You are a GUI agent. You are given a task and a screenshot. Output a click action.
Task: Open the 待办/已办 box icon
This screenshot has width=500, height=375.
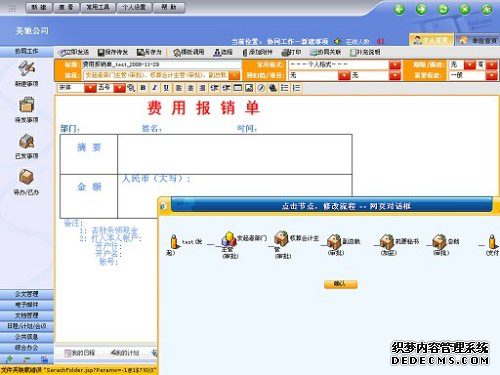(x=26, y=177)
